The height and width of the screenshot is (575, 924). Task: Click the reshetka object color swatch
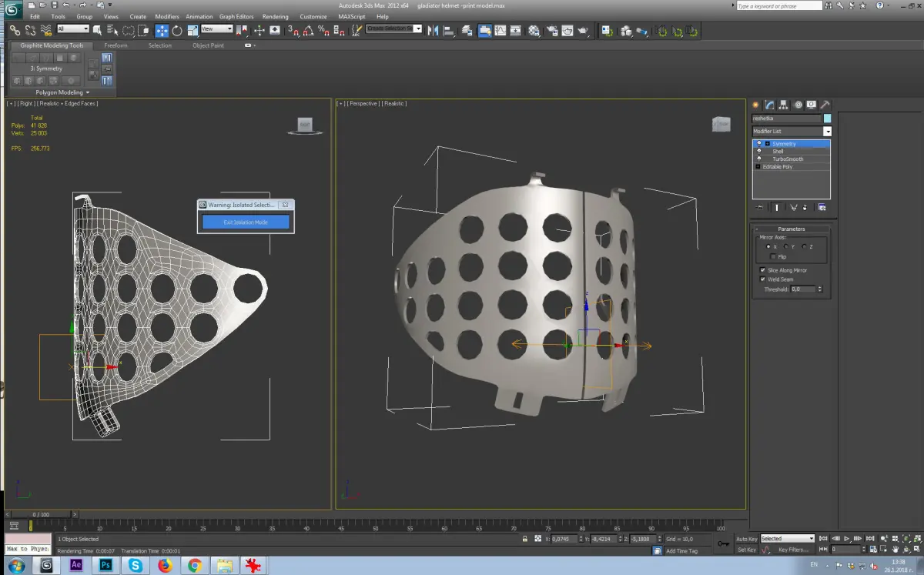[x=827, y=119]
